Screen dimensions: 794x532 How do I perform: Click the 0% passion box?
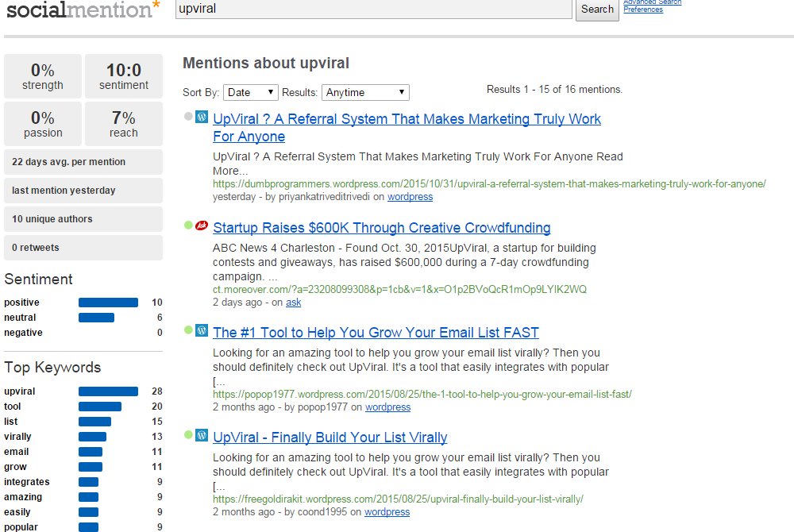click(x=43, y=124)
